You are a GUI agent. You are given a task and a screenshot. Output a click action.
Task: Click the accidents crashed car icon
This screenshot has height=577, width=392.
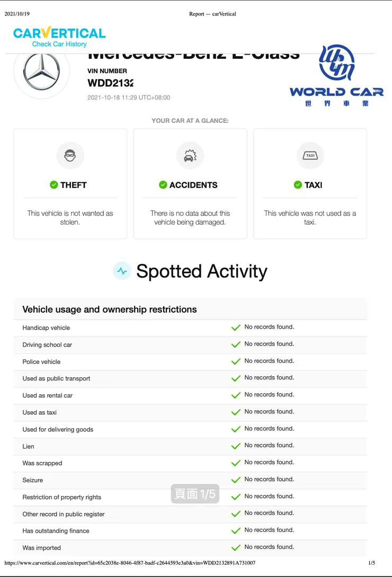coord(190,156)
